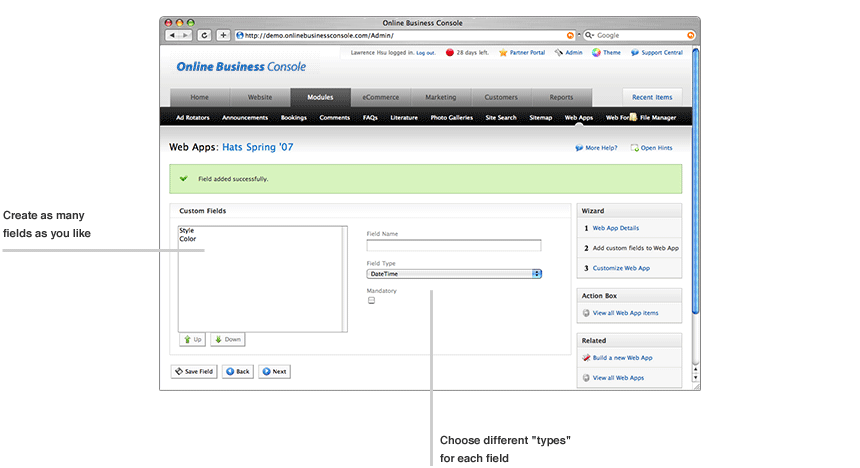
Task: Move field with the Up button
Action: click(192, 339)
